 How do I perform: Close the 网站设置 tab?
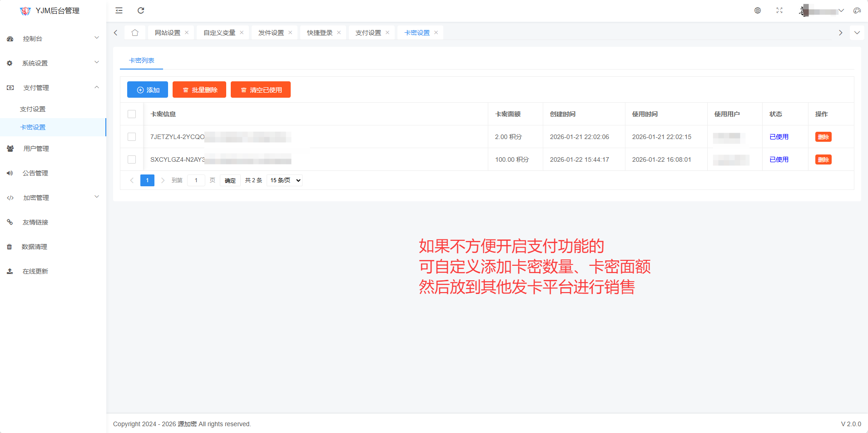187,33
